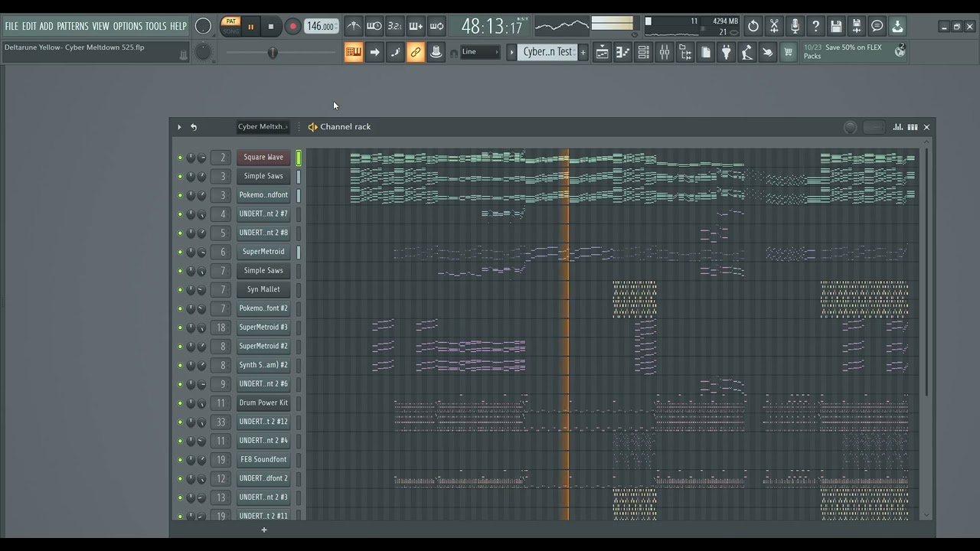Screen dimensions: 980x551
Task: Open the Line snap dropdown
Action: 479,52
